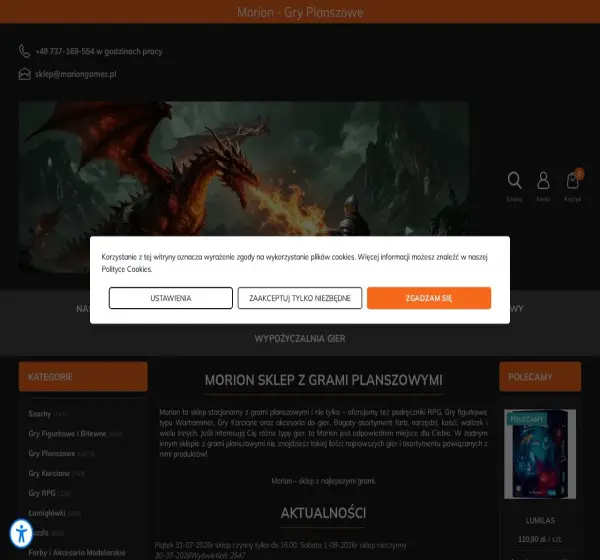Viewport: 600px width, 560px height.
Task: Open the Szachy category
Action: (40, 414)
